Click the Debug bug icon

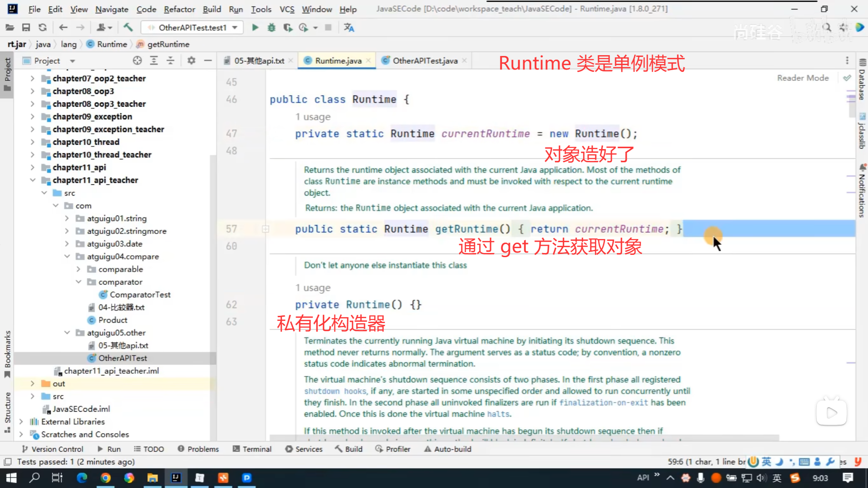[271, 28]
